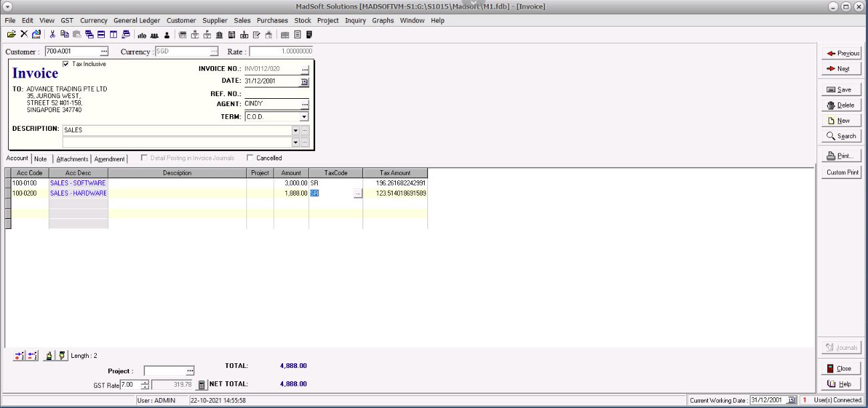868x408 pixels.
Task: Click the Save button
Action: 841,89
